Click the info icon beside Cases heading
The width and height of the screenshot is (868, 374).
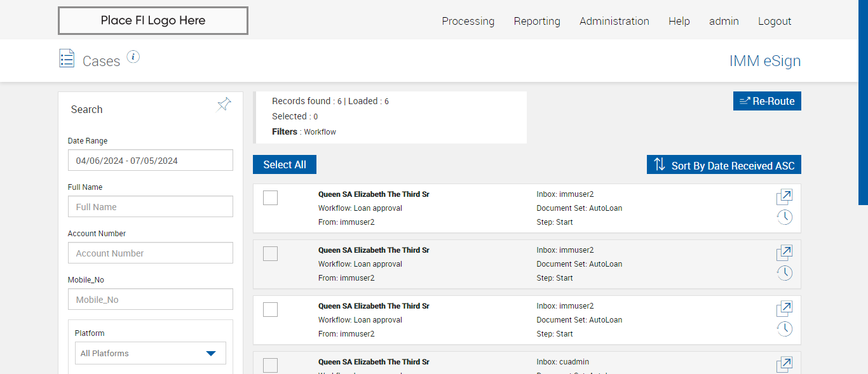tap(133, 57)
